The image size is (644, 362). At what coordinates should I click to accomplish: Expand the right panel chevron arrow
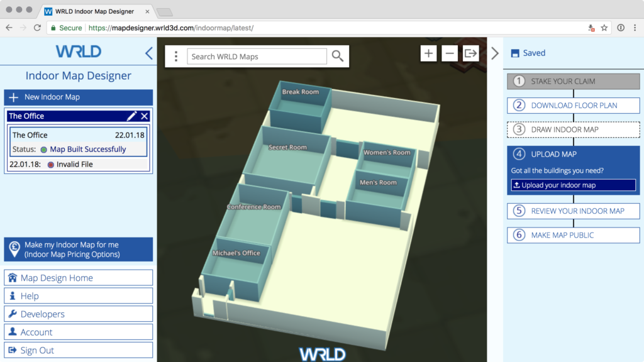[x=495, y=53]
